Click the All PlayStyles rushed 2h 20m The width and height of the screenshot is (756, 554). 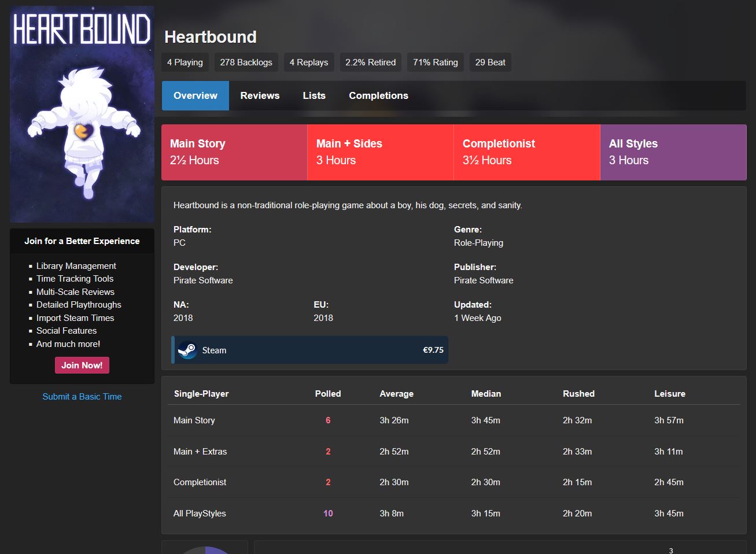(577, 514)
